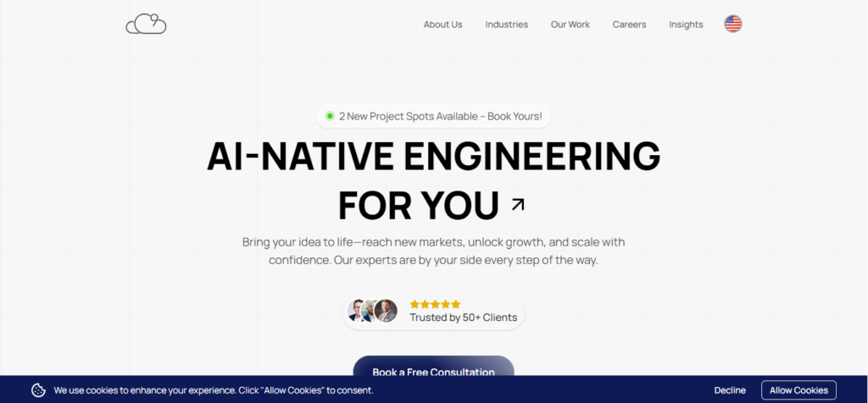
Task: Open Our Work in the navigation
Action: (x=570, y=25)
